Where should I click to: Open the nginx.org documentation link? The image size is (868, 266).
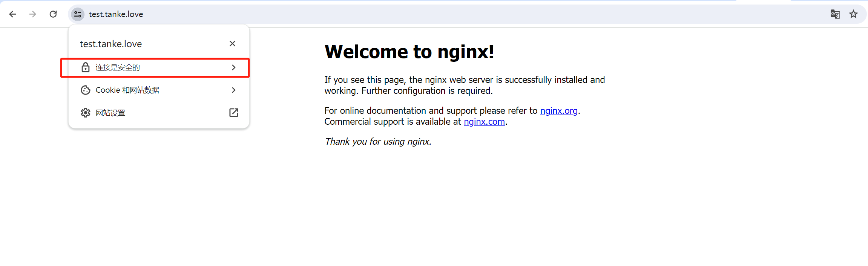point(558,111)
